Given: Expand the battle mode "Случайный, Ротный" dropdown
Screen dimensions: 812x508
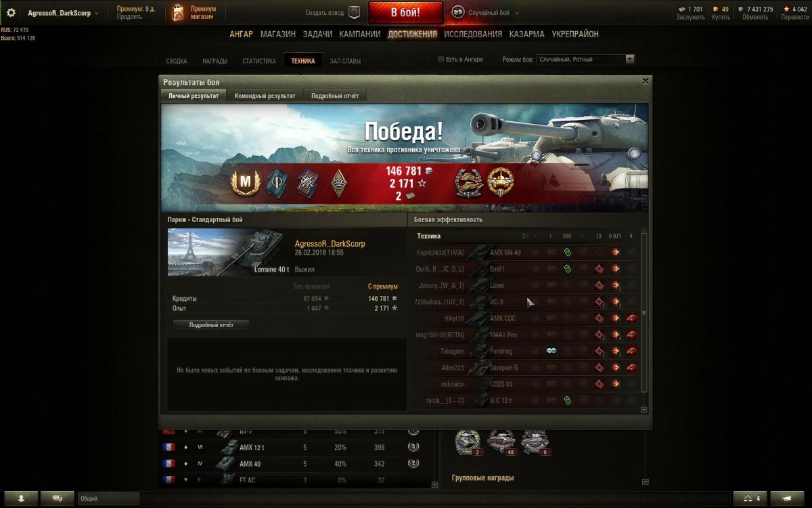Looking at the screenshot, I should click(x=585, y=60).
